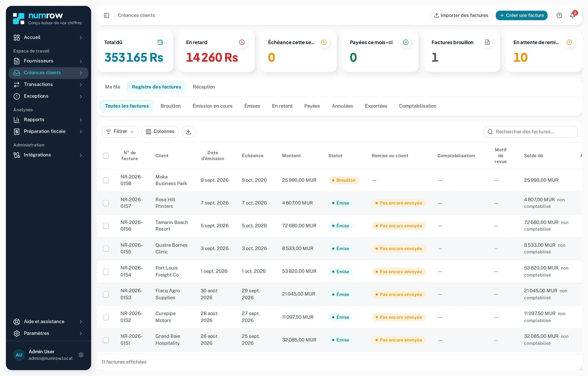Screen dimensions: 588x376
Task: Open the notifications bell
Action: (x=572, y=15)
